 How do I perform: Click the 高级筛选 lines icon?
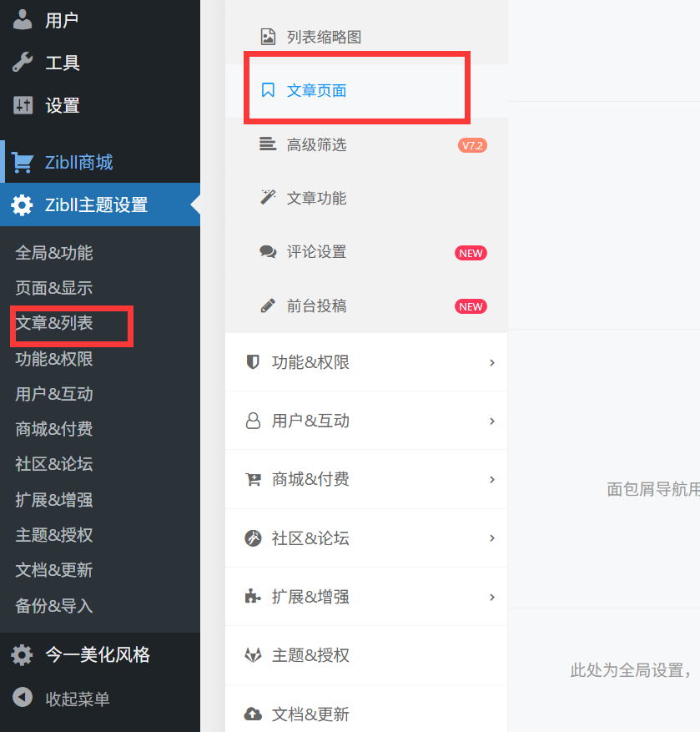268,144
